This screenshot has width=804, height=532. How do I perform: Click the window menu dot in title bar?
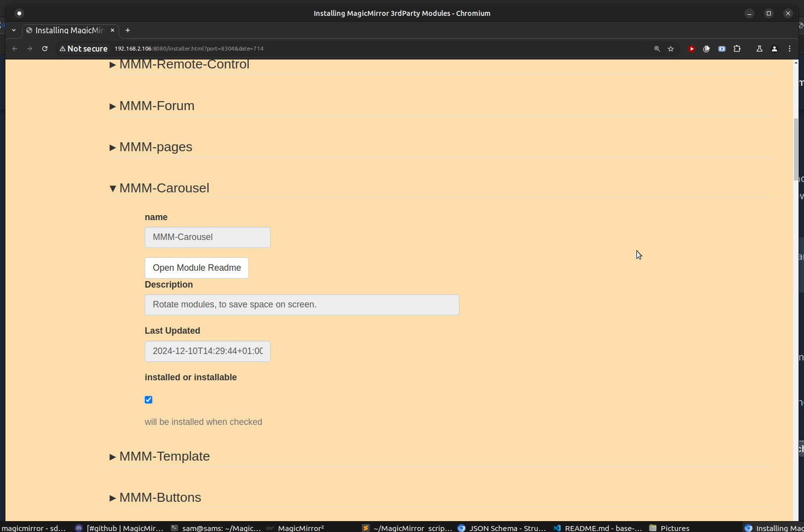click(19, 13)
